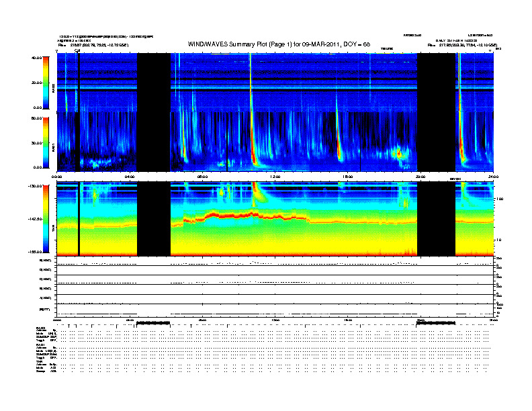Click the second data gap bar near 20:00
Screen dimensions: 532x411
coord(436,323)
